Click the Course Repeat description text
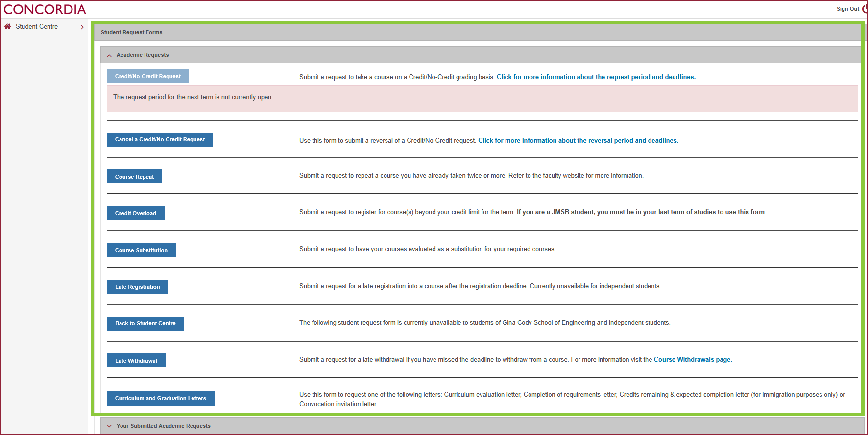868x435 pixels. [471, 176]
